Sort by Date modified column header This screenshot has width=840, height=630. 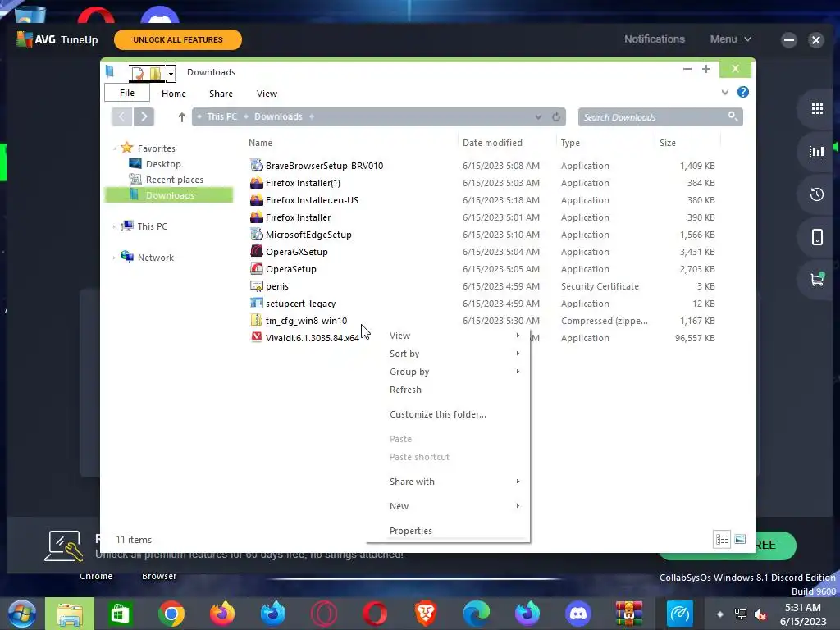[x=492, y=143]
